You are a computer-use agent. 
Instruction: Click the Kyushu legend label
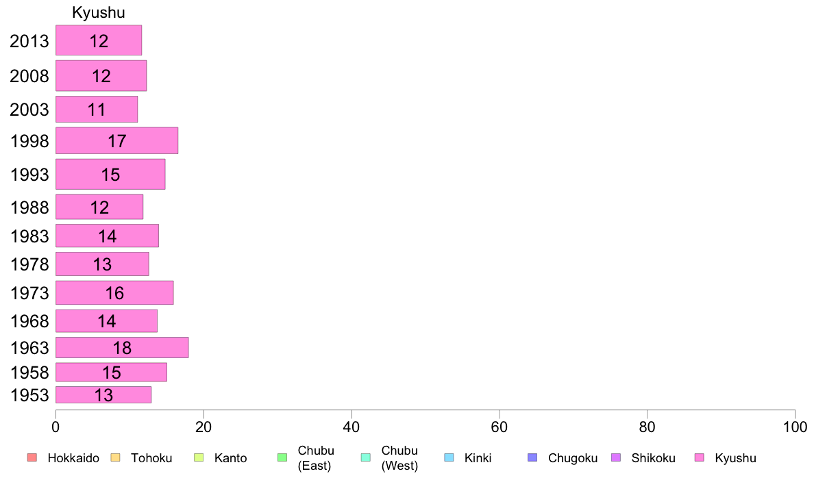735,458
